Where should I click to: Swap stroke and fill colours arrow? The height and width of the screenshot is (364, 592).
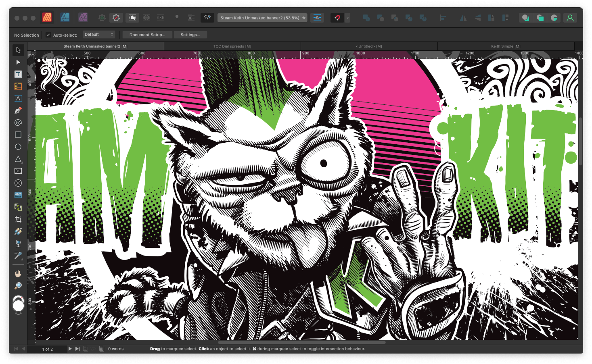coord(18,314)
